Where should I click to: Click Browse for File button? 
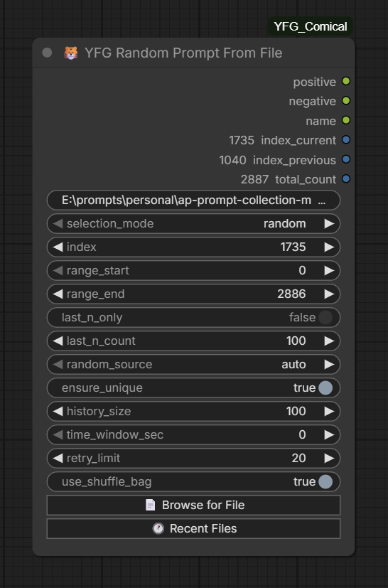tap(193, 505)
